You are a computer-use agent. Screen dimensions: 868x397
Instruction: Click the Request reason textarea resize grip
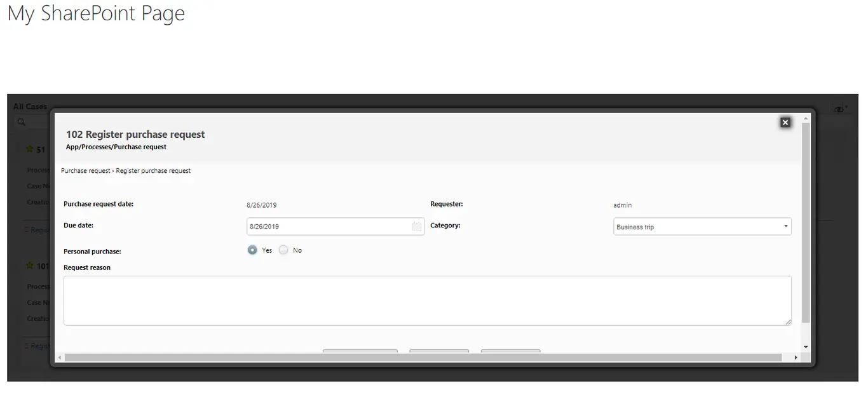click(789, 323)
